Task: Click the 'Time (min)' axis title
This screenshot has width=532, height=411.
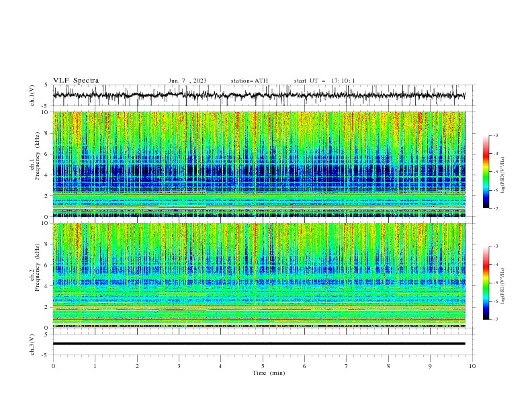Action: click(269, 373)
